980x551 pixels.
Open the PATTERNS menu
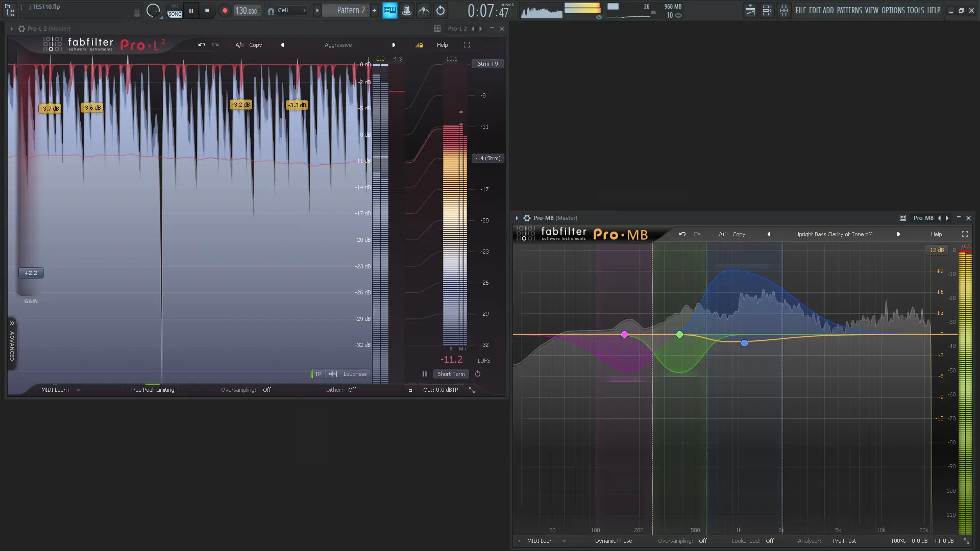point(849,10)
